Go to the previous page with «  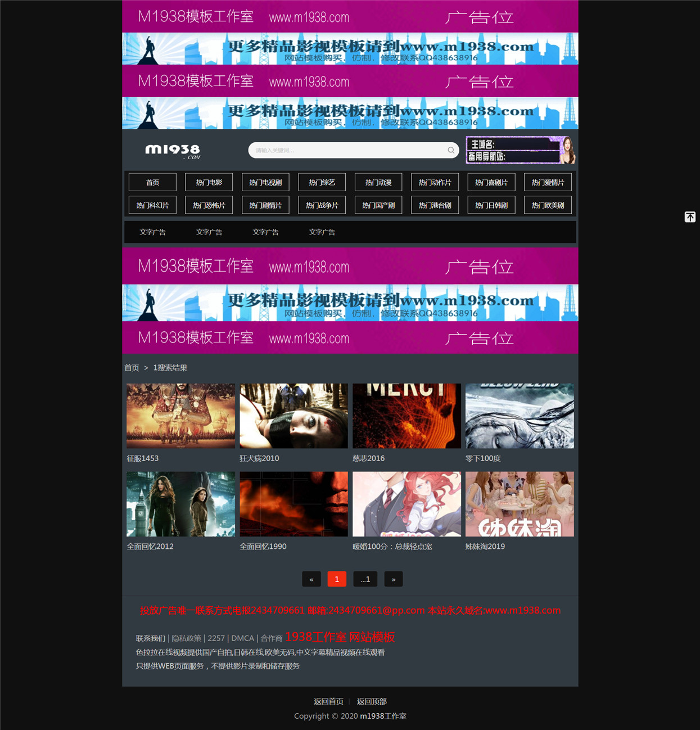click(311, 579)
